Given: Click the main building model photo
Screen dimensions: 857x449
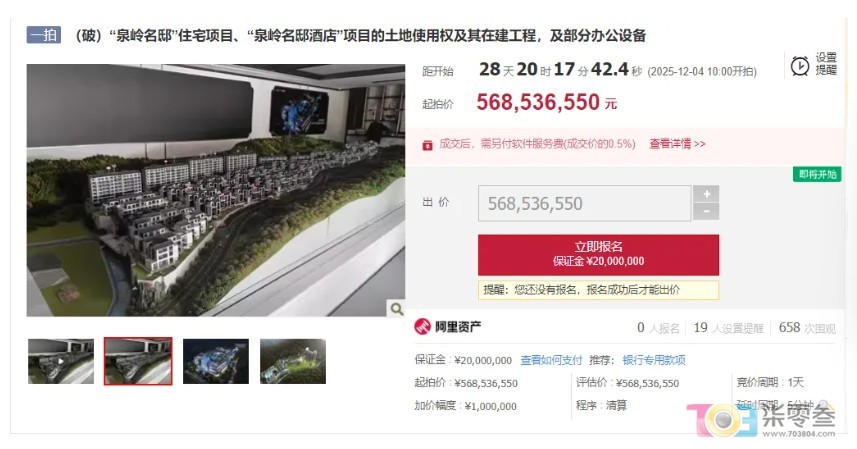Looking at the screenshot, I should pyautogui.click(x=216, y=190).
